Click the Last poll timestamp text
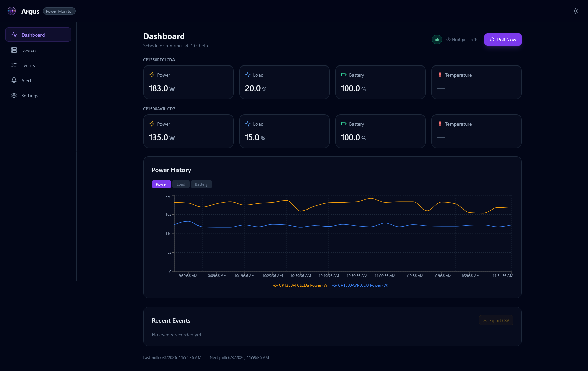Screen dimensions: 588x371 point(172,358)
